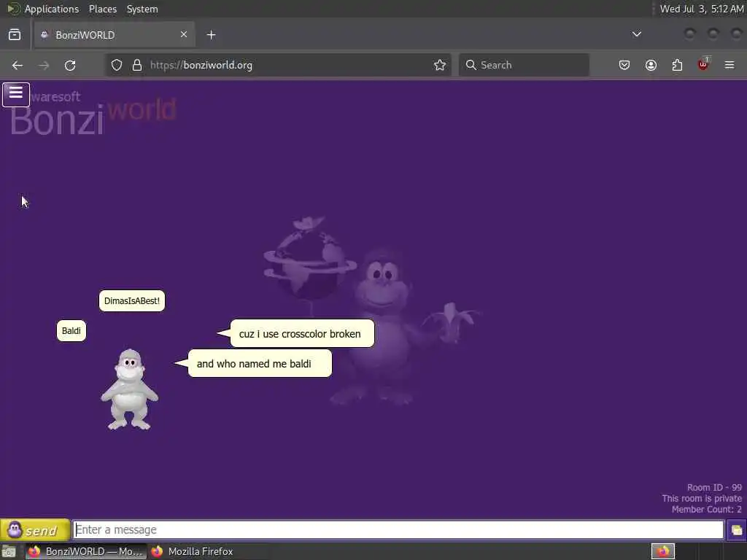This screenshot has width=747, height=560.
Task: Click the Baldi name tag
Action: pos(71,331)
